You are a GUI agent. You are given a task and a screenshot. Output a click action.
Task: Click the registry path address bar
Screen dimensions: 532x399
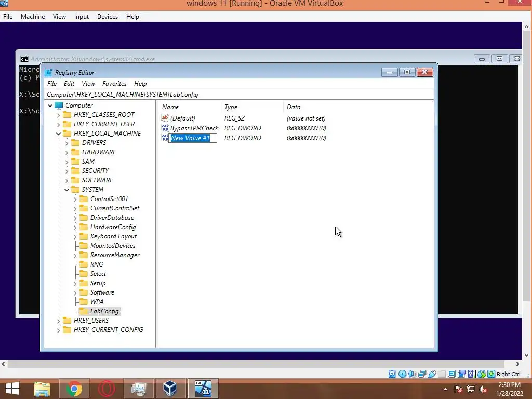(x=239, y=95)
